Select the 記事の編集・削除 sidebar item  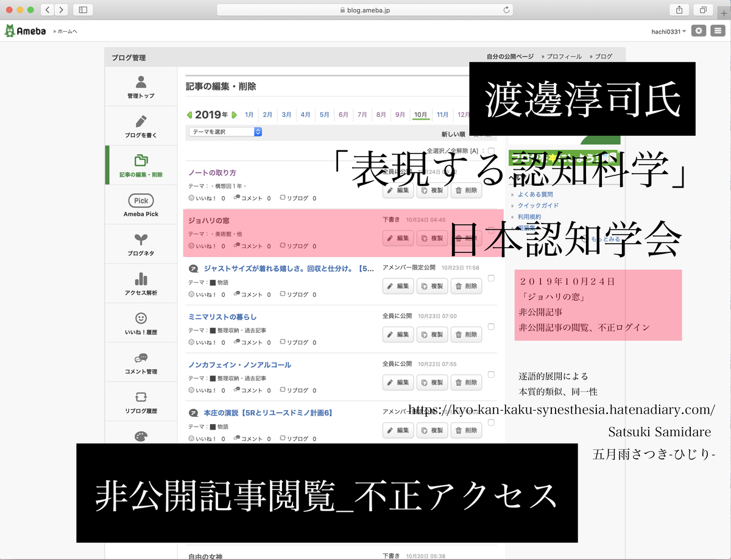141,165
